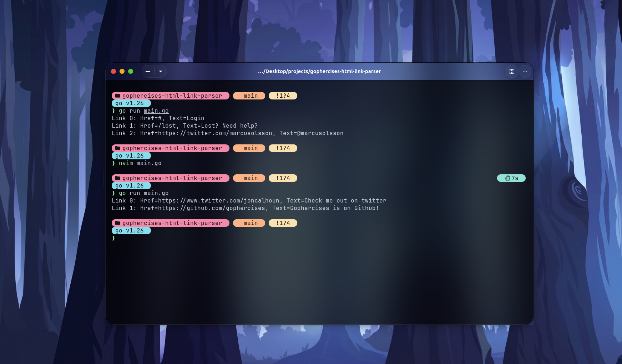Image resolution: width=622 pixels, height=364 pixels.
Task: Expand the new-tab profile dropdown arrow
Action: 161,71
